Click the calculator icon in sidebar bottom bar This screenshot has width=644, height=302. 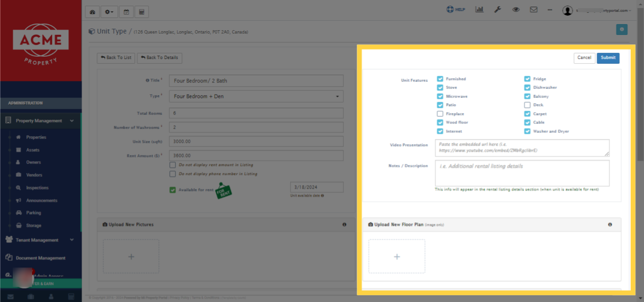(71, 297)
